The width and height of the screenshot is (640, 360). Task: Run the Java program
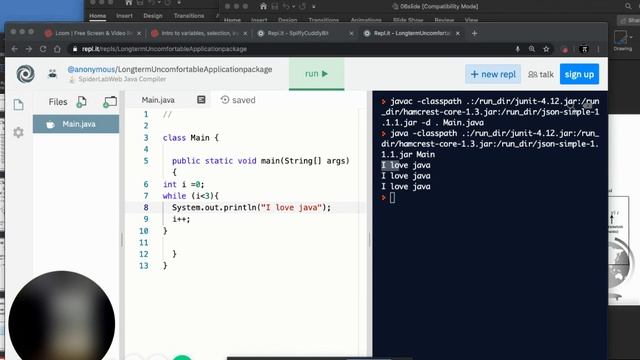coord(316,74)
